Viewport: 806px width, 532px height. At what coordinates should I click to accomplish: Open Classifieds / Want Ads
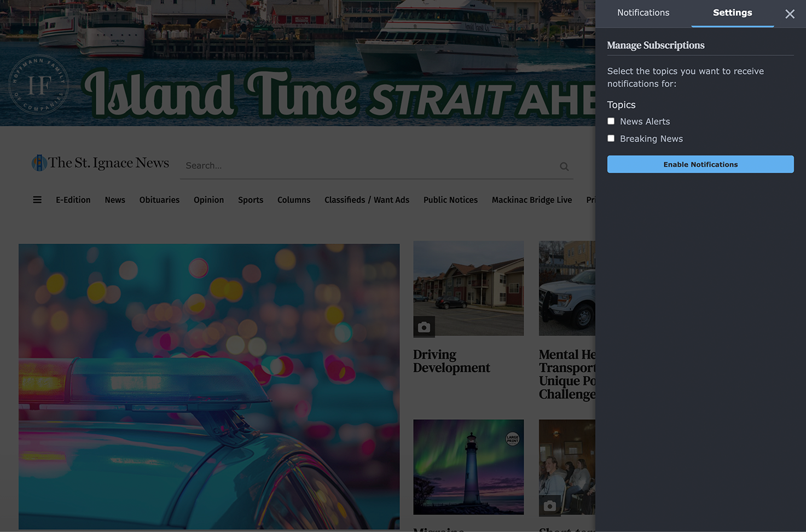tap(367, 200)
